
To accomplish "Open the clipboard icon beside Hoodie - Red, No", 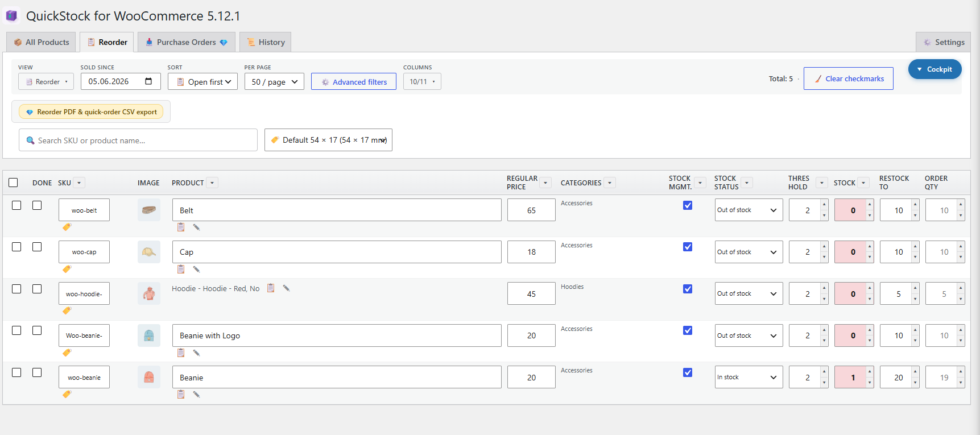I will point(271,288).
